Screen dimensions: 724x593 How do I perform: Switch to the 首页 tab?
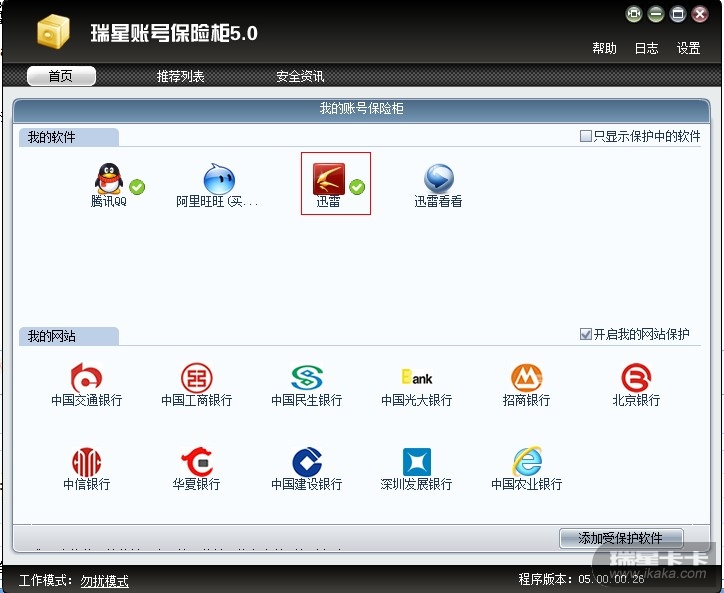click(x=61, y=76)
